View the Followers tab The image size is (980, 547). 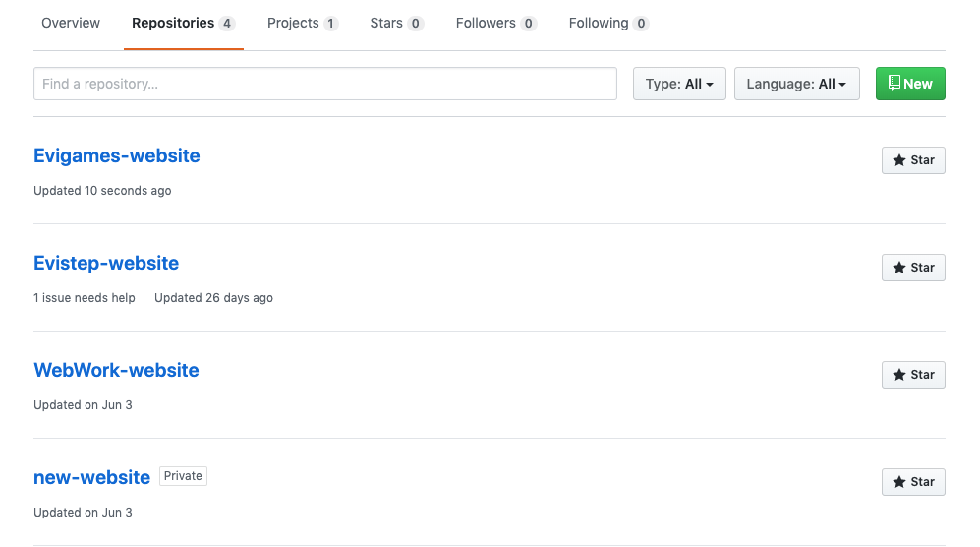(496, 24)
